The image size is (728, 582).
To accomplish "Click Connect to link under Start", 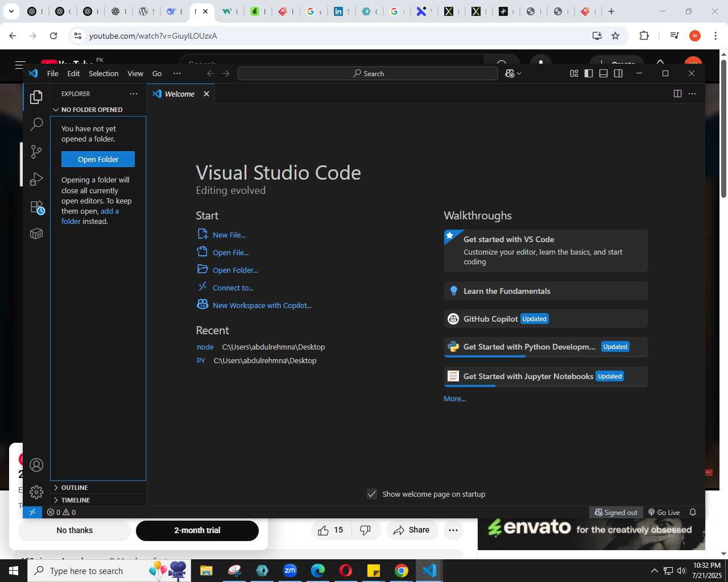I will pos(233,288).
